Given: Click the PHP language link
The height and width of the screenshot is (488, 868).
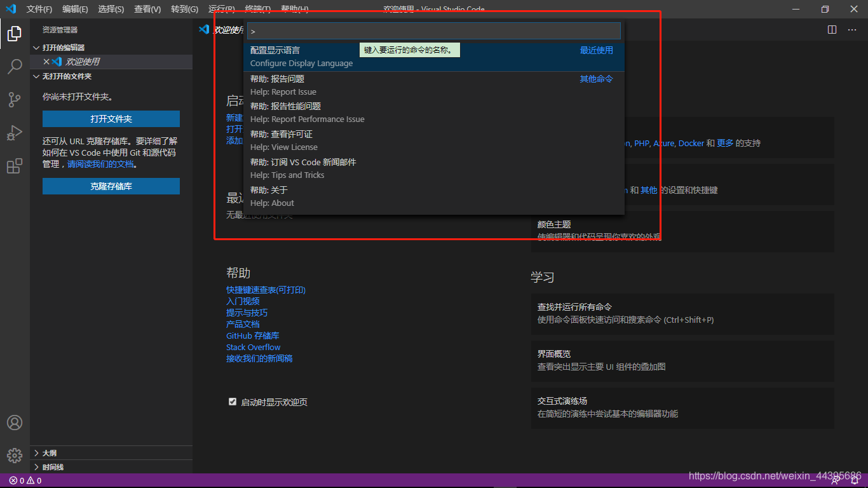Looking at the screenshot, I should click(641, 143).
